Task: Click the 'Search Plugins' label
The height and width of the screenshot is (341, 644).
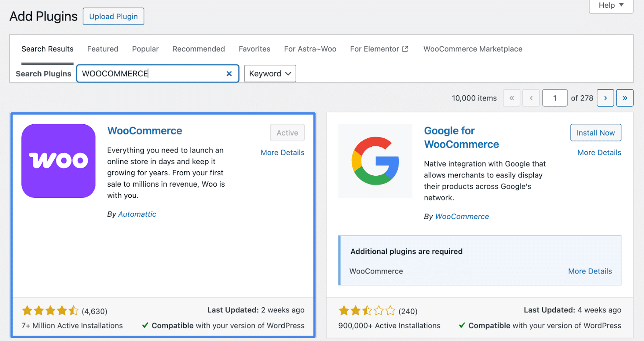Action: [x=43, y=74]
